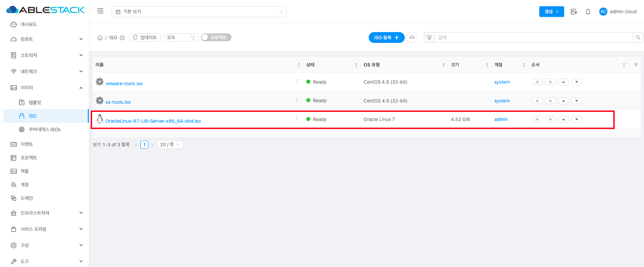The height and width of the screenshot is (267, 644).
Task: Open the OracleLinux-R7-U9-Server-x86_64-dvd.iso link
Action: [153, 121]
